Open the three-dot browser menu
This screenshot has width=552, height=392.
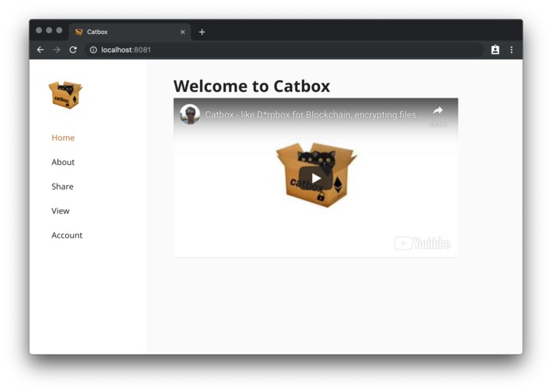511,50
